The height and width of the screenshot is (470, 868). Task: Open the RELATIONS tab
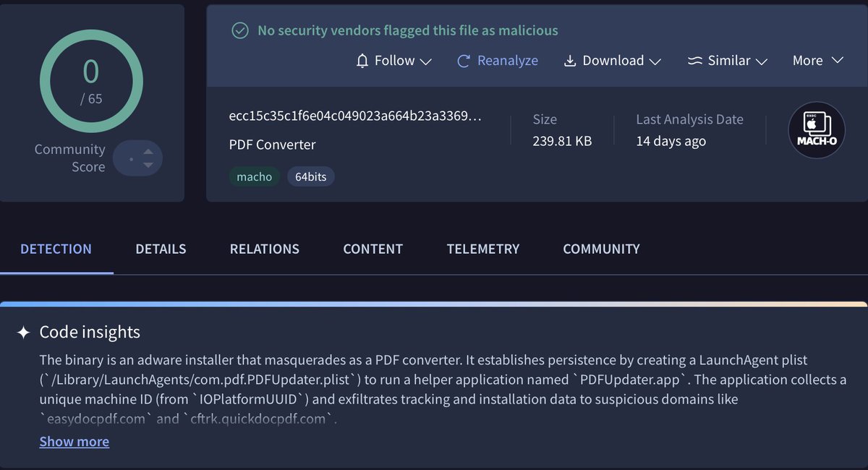click(x=264, y=249)
